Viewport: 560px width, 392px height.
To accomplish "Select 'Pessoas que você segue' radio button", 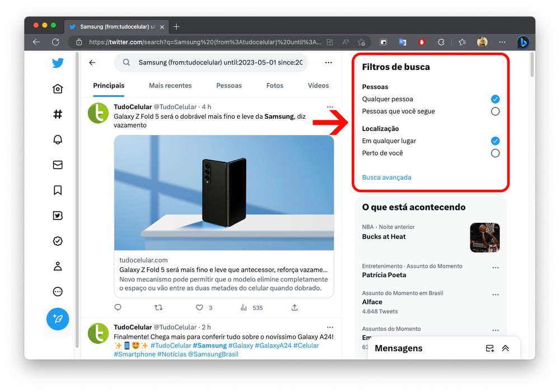I will (495, 111).
